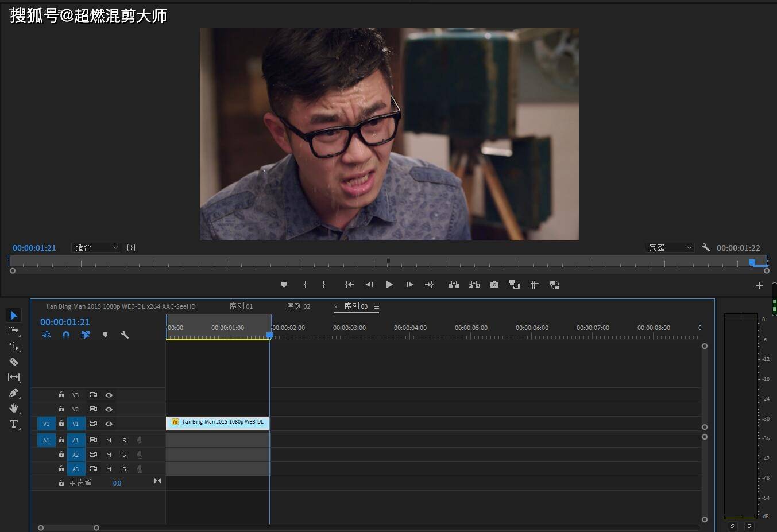Viewport: 777px width, 532px height.
Task: Click the Extract button
Action: point(474,285)
